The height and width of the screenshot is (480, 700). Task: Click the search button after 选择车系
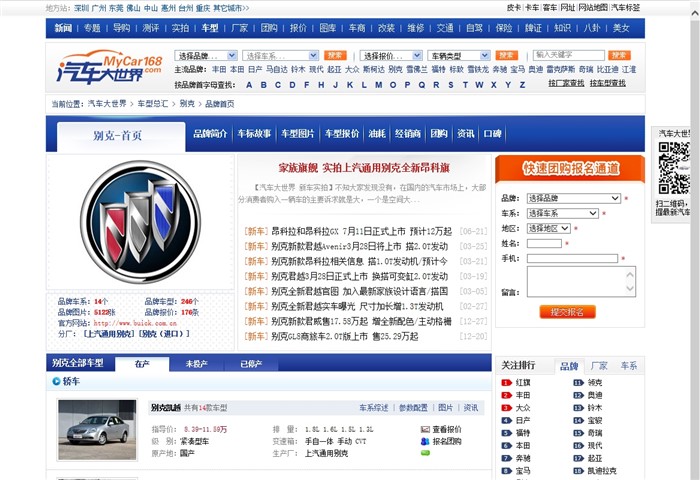tap(335, 55)
